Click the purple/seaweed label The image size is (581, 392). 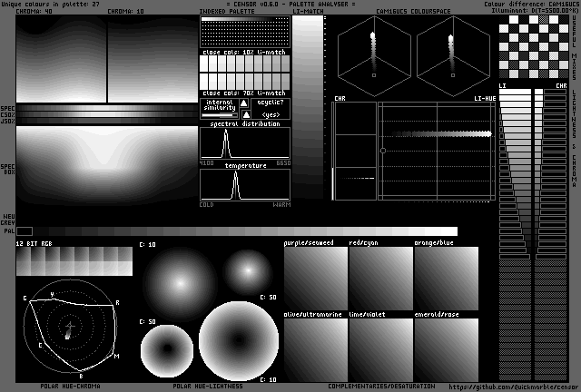click(x=309, y=243)
